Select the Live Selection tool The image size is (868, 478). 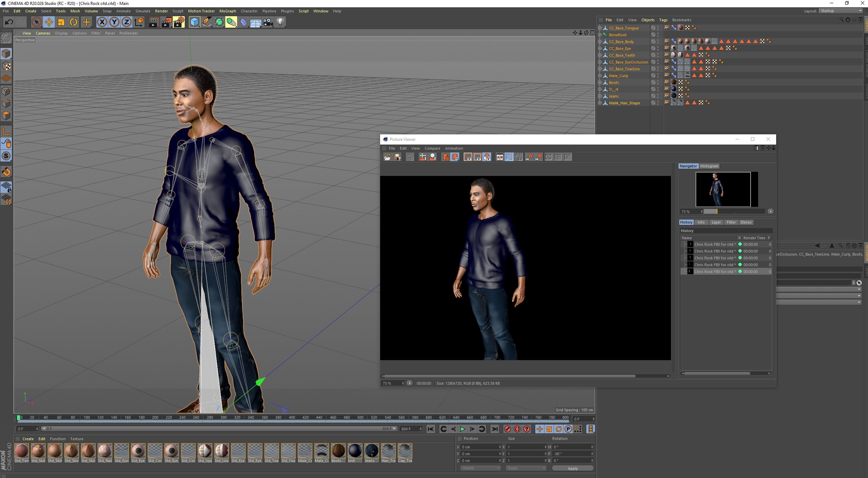click(x=36, y=22)
